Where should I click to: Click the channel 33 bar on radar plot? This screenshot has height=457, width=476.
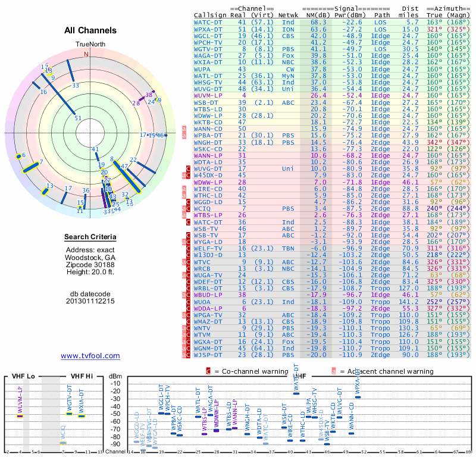pyautogui.click(x=70, y=70)
